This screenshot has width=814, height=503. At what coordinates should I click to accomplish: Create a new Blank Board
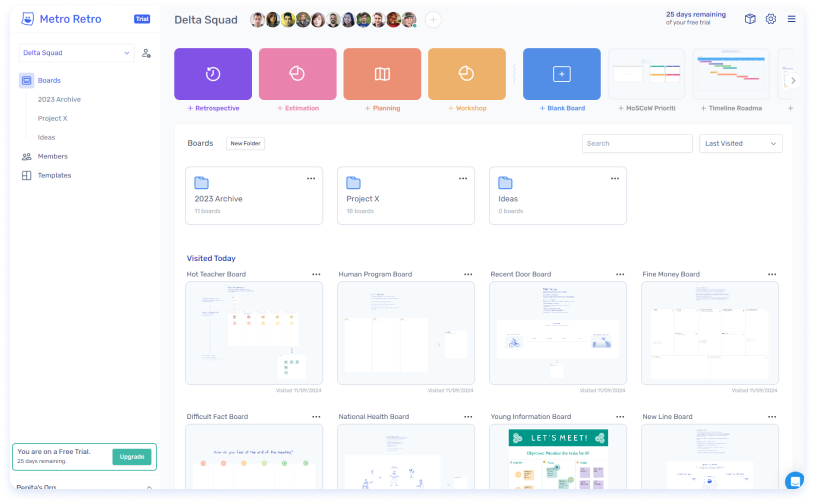[562, 74]
